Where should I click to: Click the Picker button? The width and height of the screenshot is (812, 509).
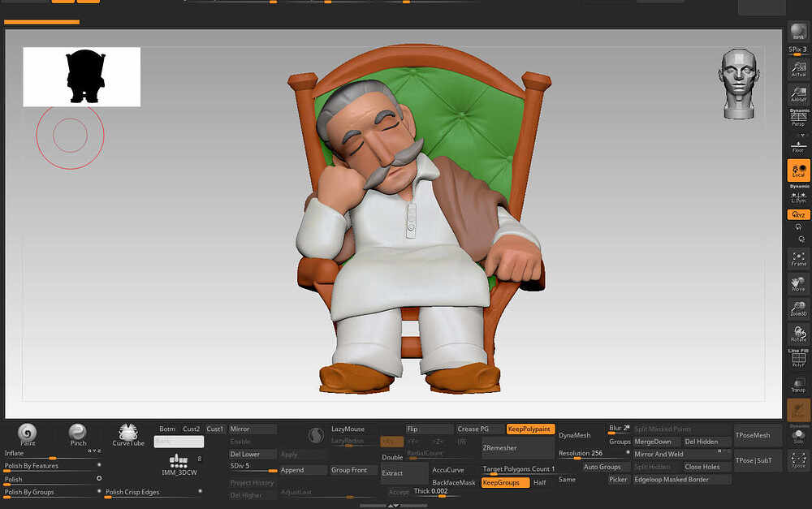coord(619,480)
